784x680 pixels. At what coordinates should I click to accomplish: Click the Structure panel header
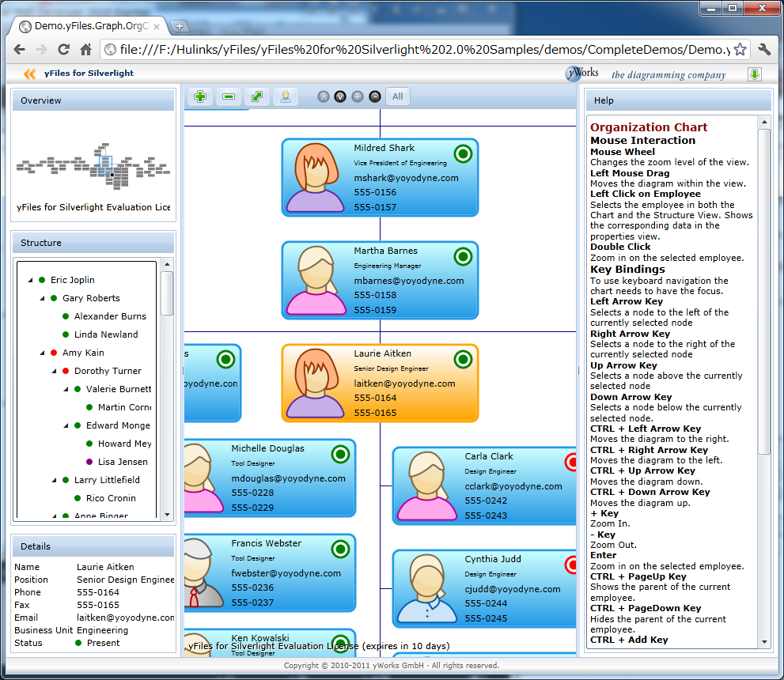pos(93,243)
